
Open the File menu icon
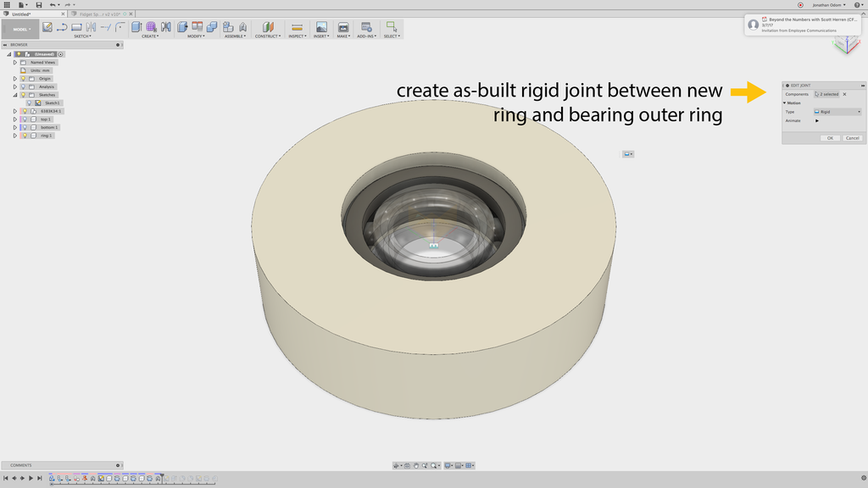click(21, 4)
